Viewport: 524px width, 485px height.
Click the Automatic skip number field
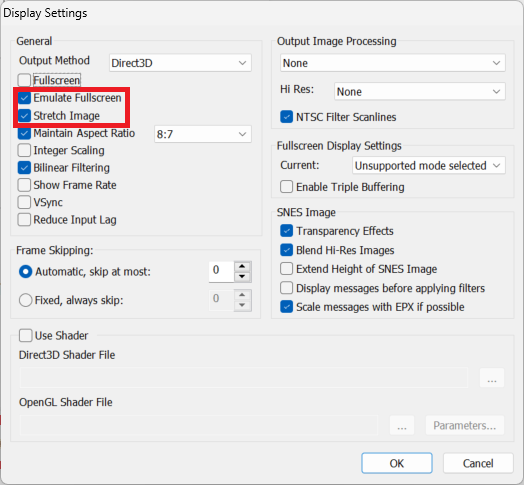click(222, 272)
